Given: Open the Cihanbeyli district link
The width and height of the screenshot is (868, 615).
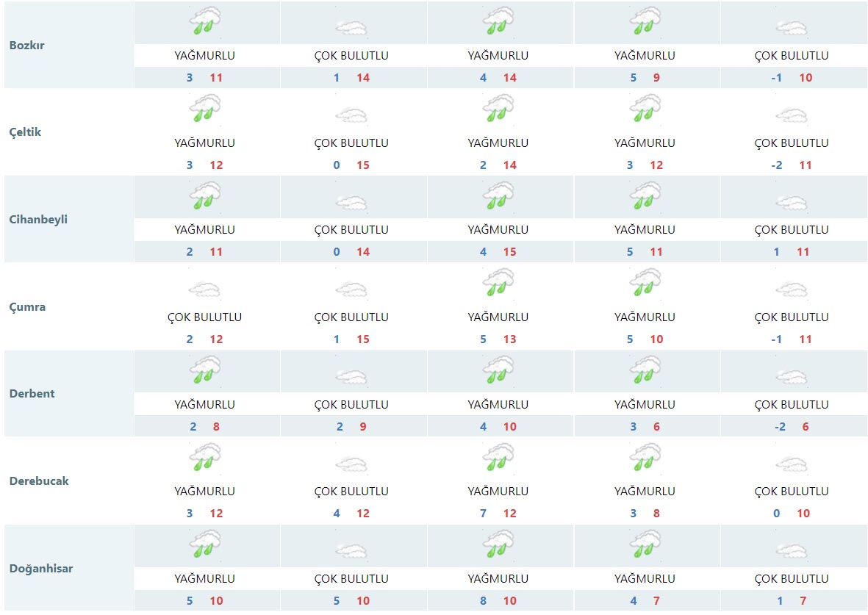Looking at the screenshot, I should pyautogui.click(x=38, y=219).
